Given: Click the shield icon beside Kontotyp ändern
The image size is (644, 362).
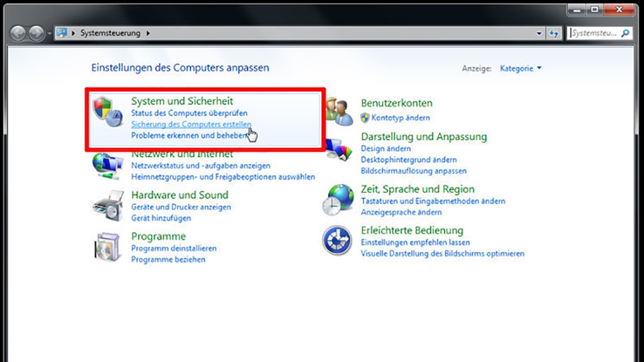Looking at the screenshot, I should (365, 118).
